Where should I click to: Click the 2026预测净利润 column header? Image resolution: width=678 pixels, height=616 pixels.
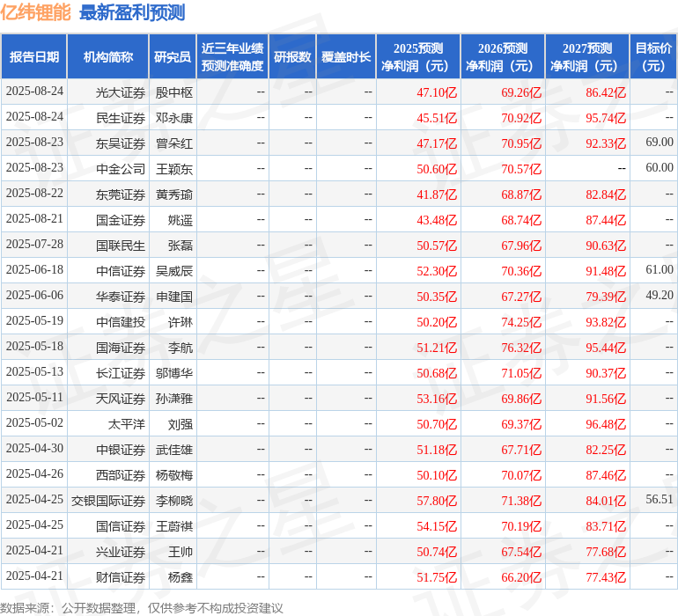503,56
